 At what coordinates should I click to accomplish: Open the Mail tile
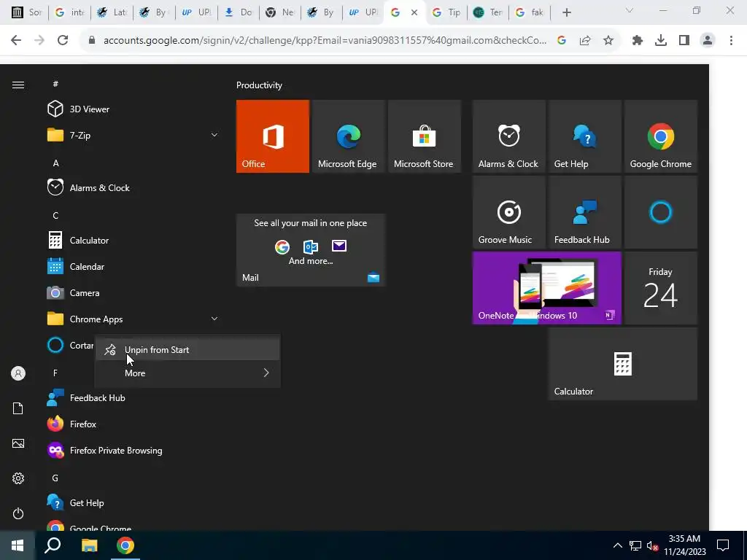tap(311, 250)
